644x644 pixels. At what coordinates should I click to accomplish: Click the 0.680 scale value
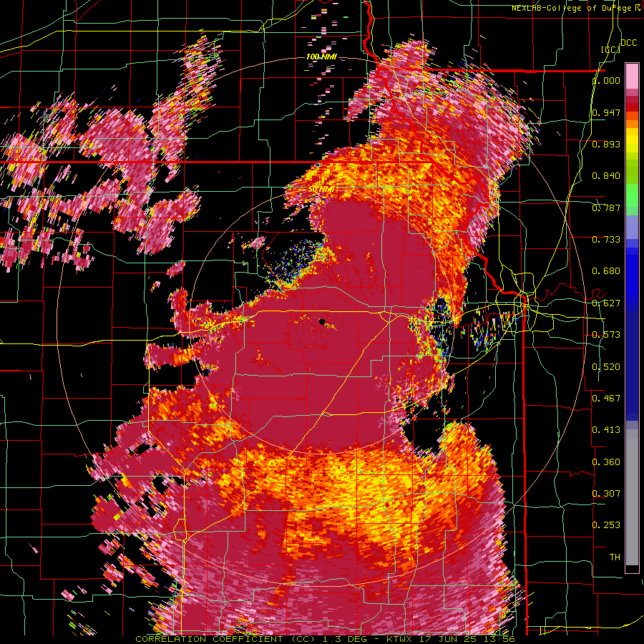click(x=606, y=271)
